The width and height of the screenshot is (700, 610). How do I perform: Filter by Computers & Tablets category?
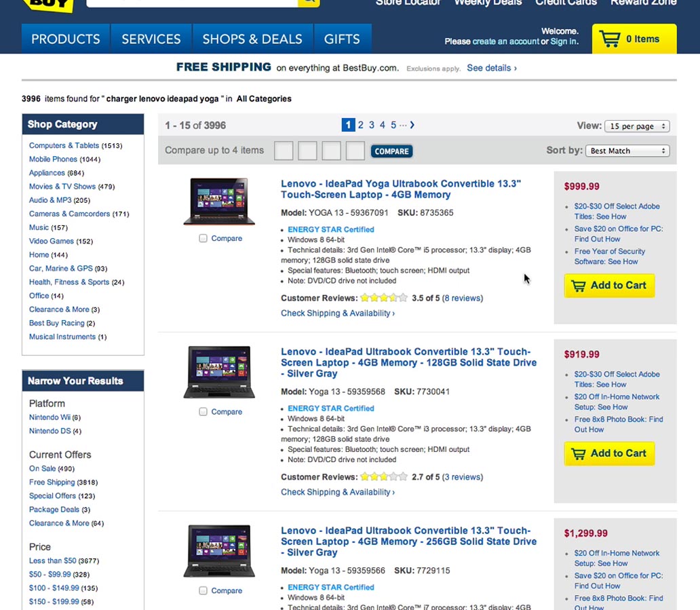tap(64, 146)
